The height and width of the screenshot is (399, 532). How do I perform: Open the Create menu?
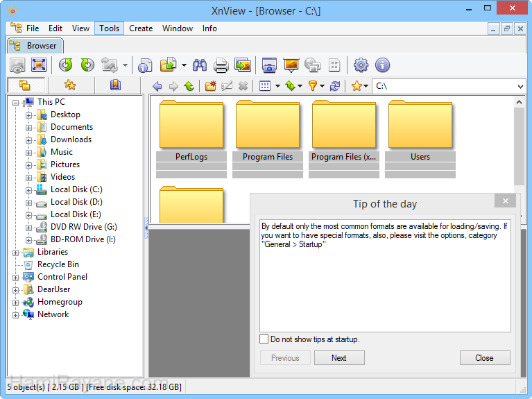pos(141,28)
